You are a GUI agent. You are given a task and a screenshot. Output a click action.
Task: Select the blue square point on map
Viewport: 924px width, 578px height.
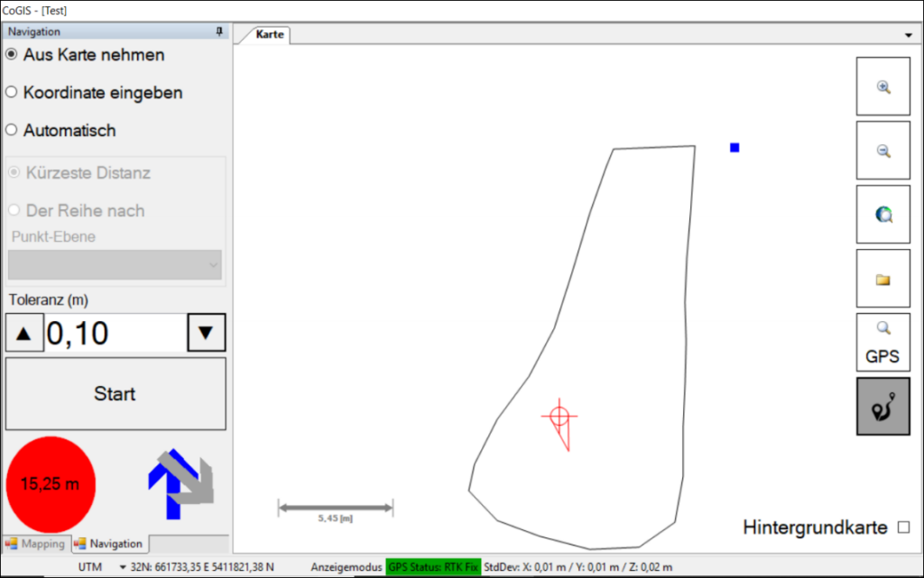point(735,147)
